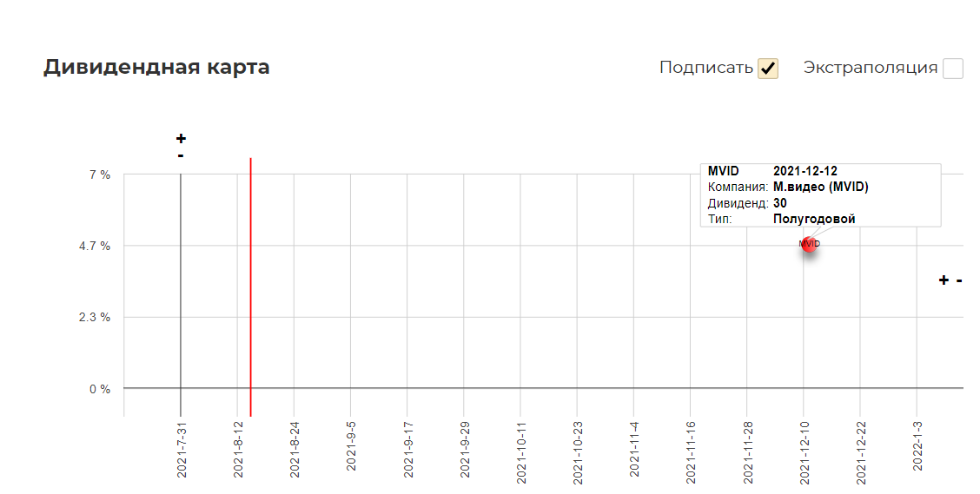Click the 4.7 % axis label
The height and width of the screenshot is (494, 980).
pos(95,246)
